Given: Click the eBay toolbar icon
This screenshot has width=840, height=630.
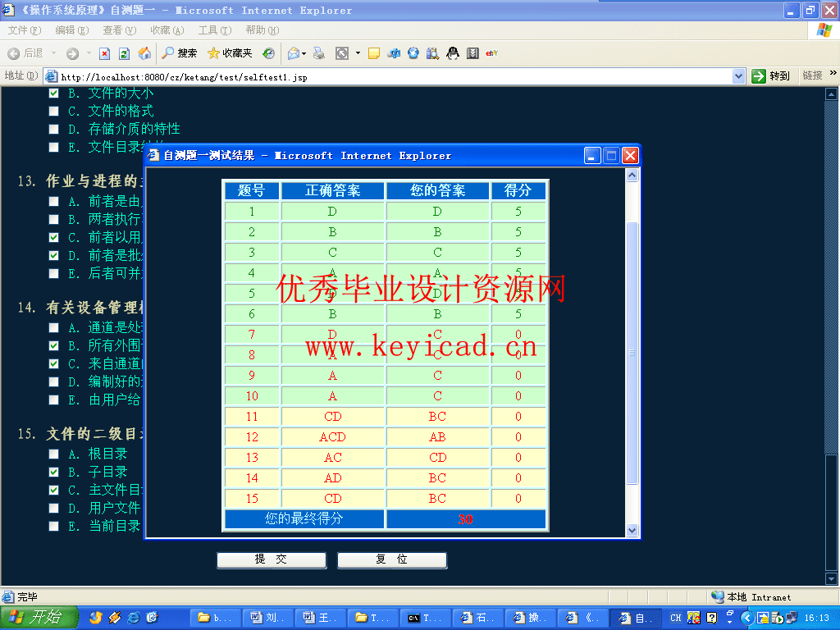Looking at the screenshot, I should pos(492,53).
